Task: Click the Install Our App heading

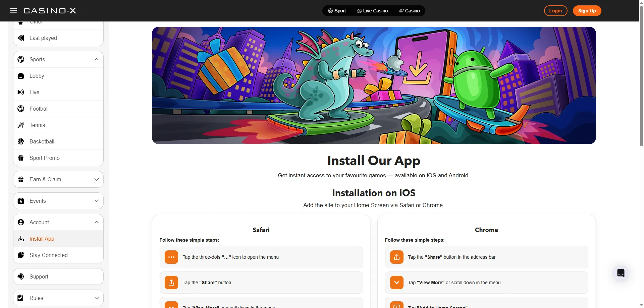Action: coord(374,161)
